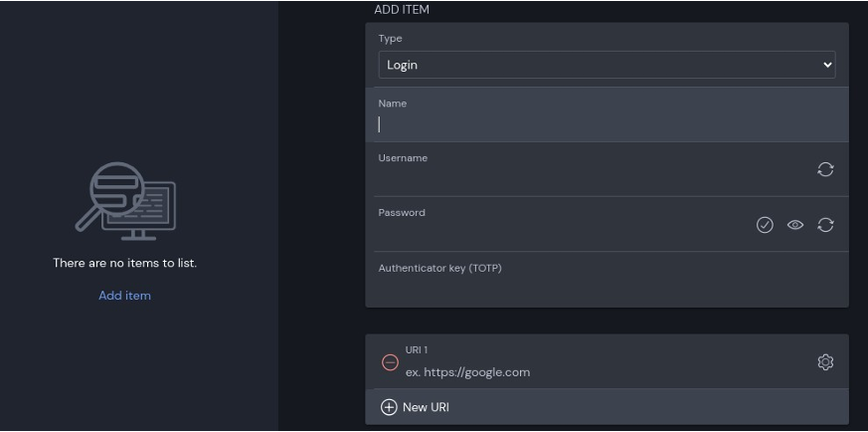
Task: Open URI 1 match detection gear options
Action: (825, 362)
